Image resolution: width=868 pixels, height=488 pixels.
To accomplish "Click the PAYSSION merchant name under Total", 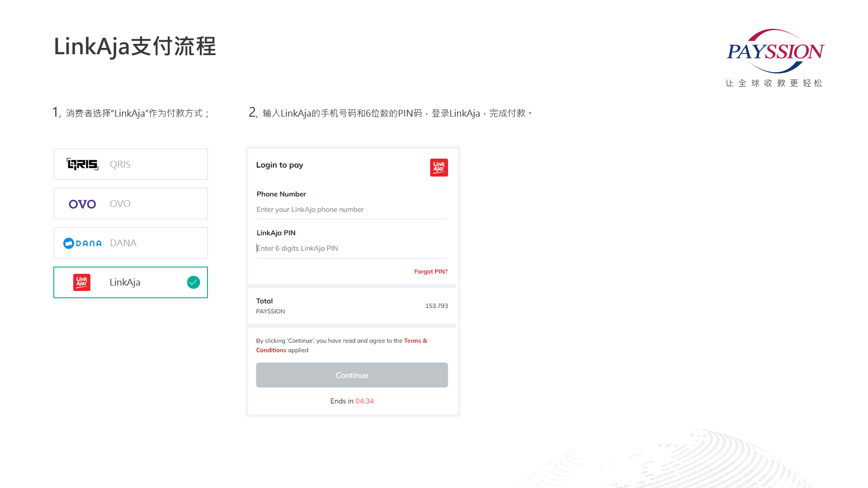I will [270, 311].
